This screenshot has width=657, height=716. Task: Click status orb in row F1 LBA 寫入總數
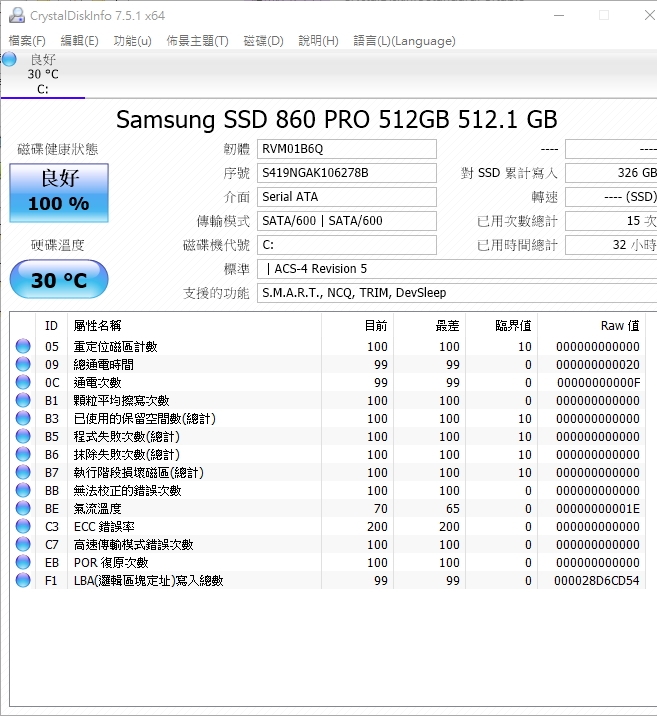point(23,580)
